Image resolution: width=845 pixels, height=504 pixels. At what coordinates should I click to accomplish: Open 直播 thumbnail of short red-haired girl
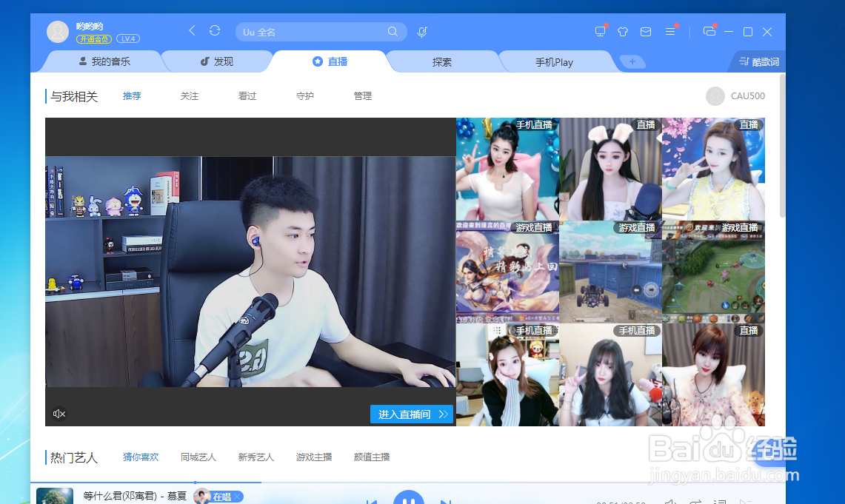pos(713,374)
